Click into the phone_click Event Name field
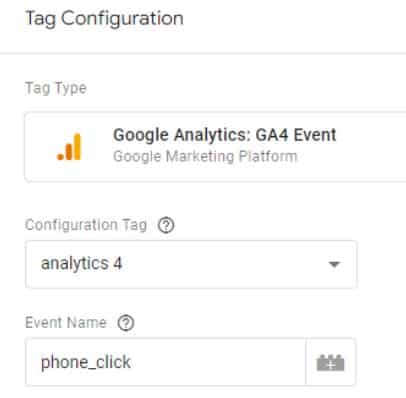 (x=165, y=362)
